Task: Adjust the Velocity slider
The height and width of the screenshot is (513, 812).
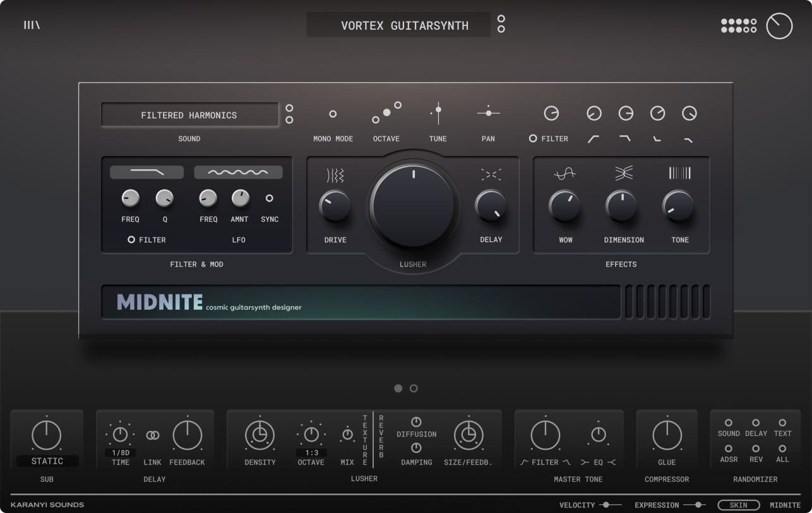Action: (x=607, y=505)
